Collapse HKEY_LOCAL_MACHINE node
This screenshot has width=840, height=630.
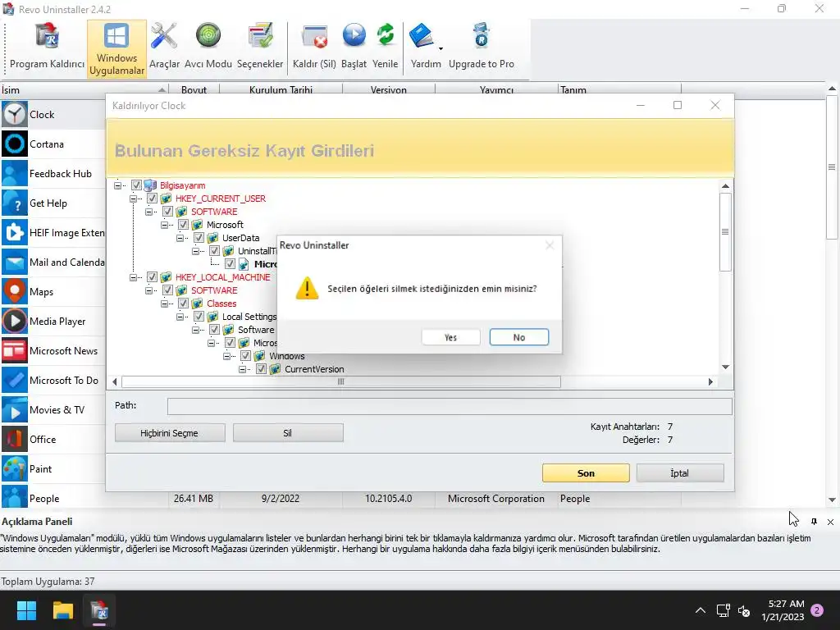(133, 277)
